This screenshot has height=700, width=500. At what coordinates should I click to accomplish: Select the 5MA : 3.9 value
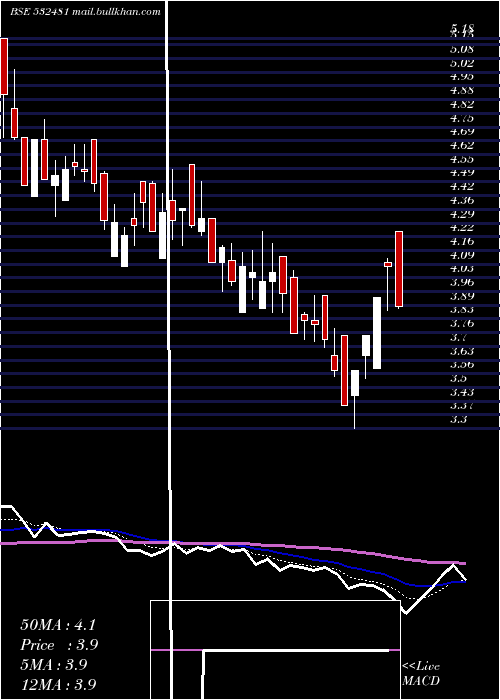pyautogui.click(x=54, y=665)
